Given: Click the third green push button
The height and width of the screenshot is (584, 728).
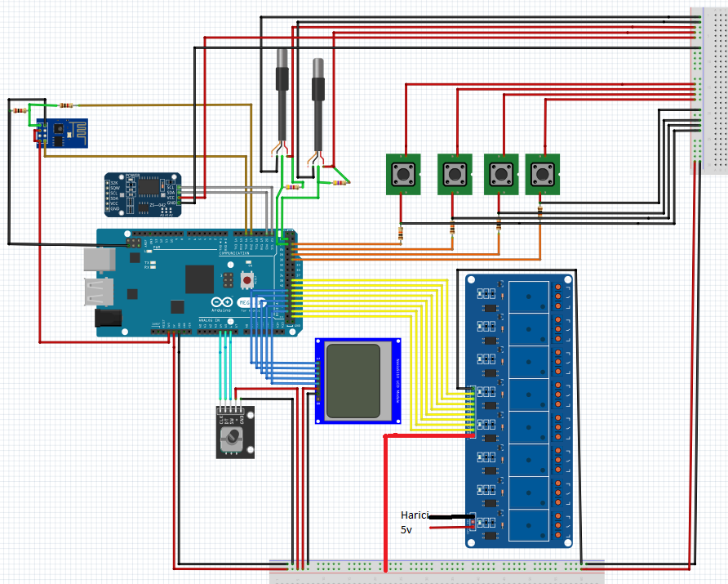Looking at the screenshot, I should click(x=500, y=174).
